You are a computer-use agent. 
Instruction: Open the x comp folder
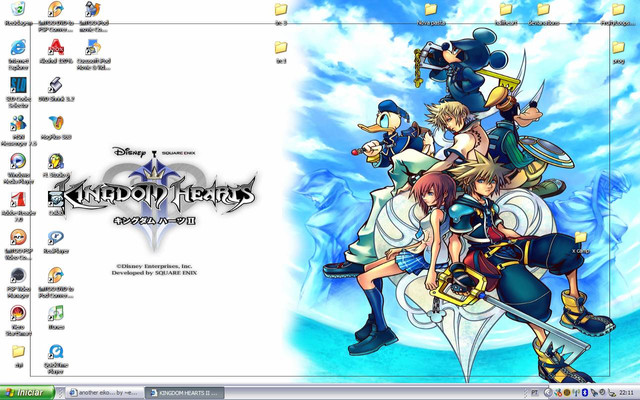pos(581,239)
